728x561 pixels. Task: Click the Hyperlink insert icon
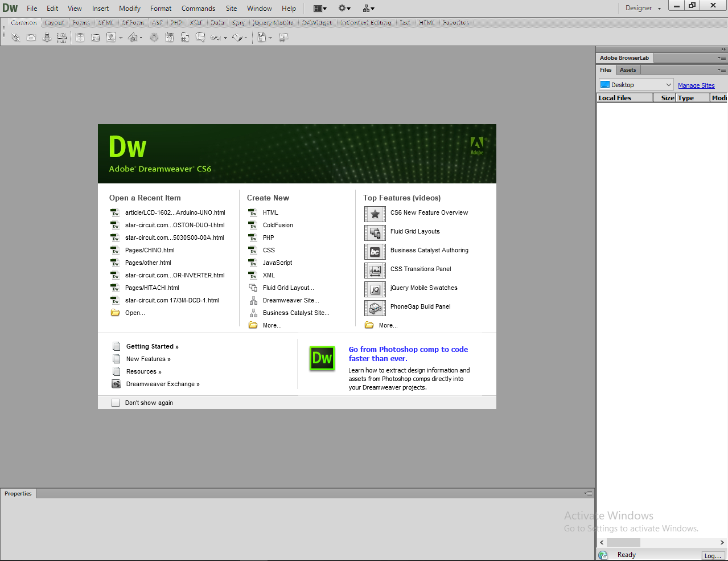[15, 38]
